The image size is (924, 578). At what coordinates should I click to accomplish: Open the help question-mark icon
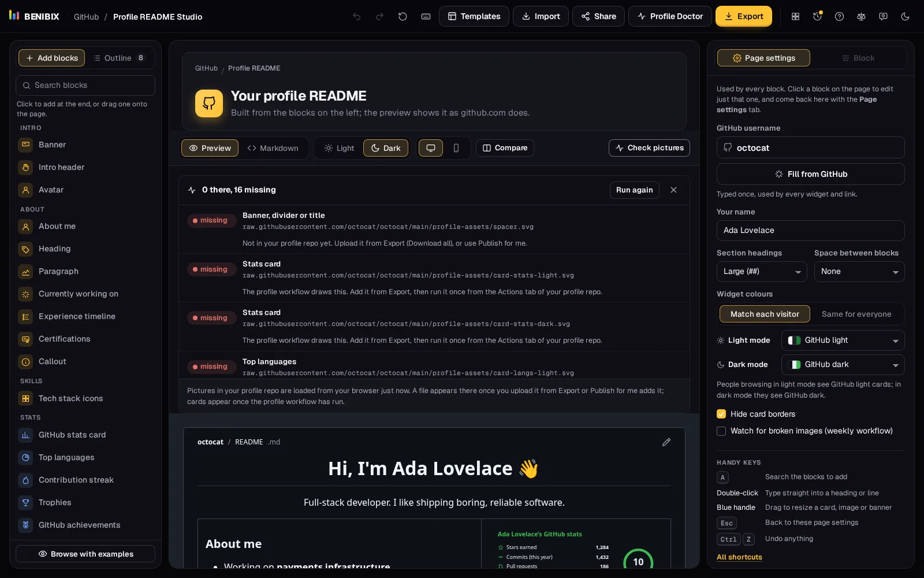click(839, 17)
